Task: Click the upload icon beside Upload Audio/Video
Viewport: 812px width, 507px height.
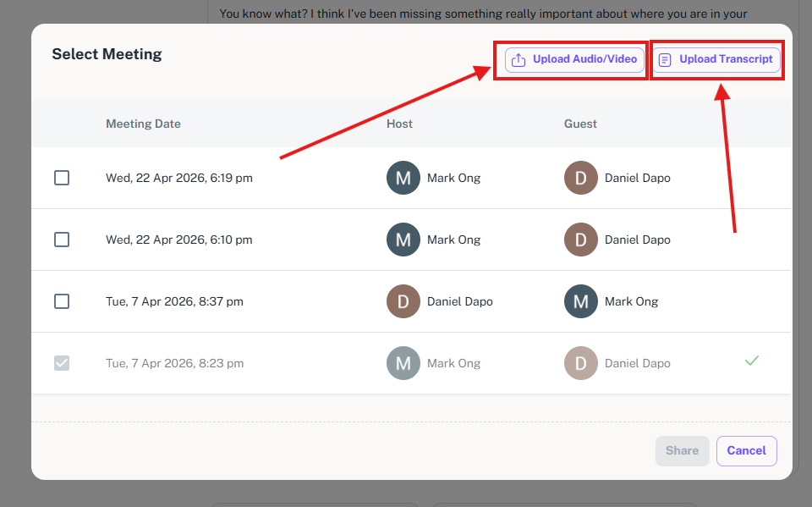Action: click(518, 60)
